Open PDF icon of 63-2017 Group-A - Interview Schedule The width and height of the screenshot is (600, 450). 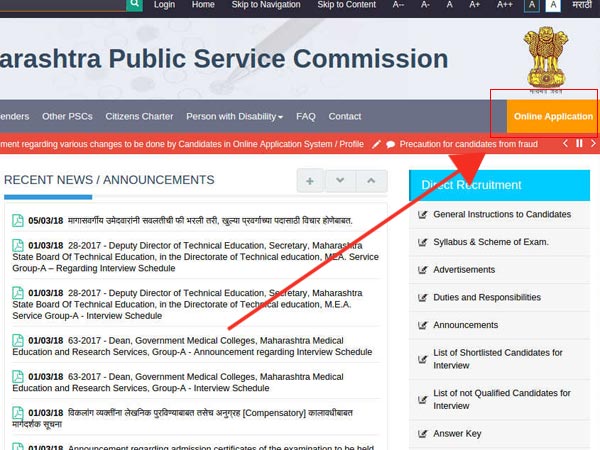click(x=18, y=377)
